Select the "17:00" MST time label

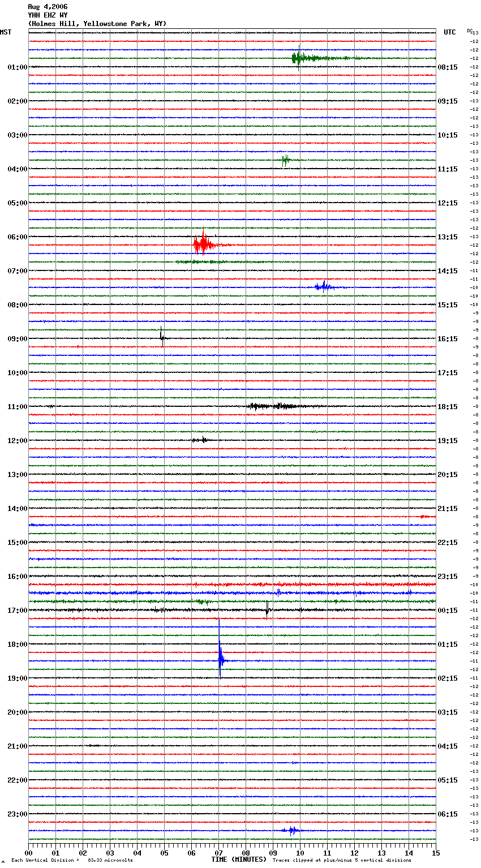18,611
